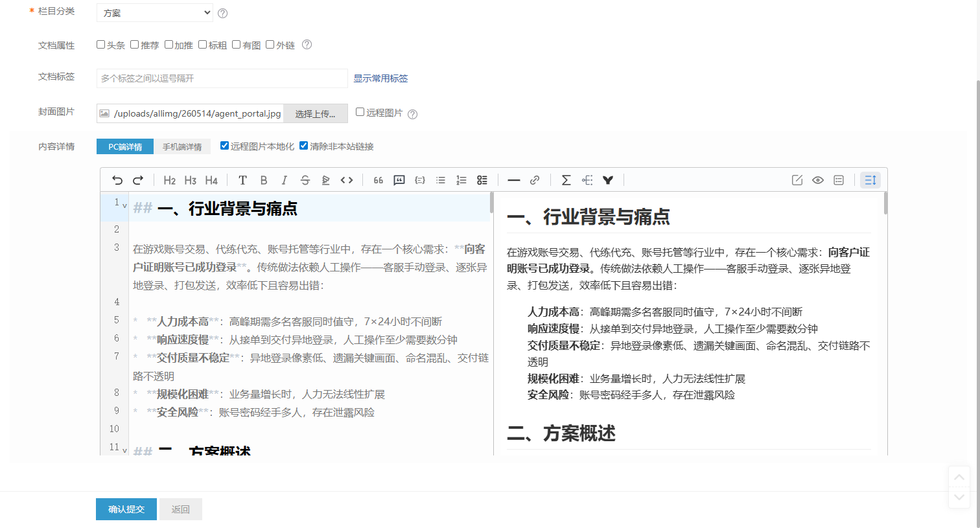
Task: Insert a mind map diagram
Action: [x=587, y=180]
